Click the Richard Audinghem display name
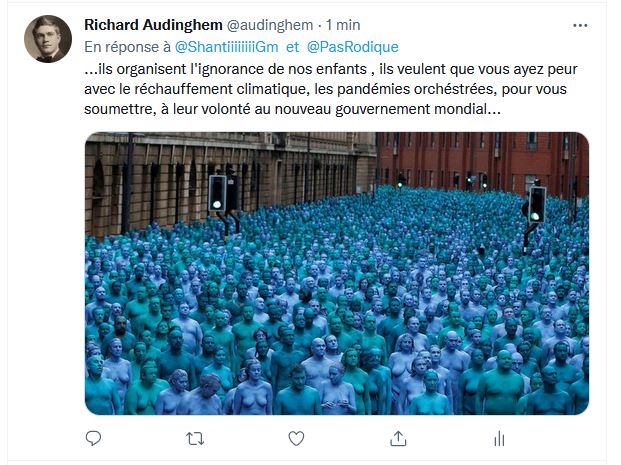621x465 pixels. 153,25
